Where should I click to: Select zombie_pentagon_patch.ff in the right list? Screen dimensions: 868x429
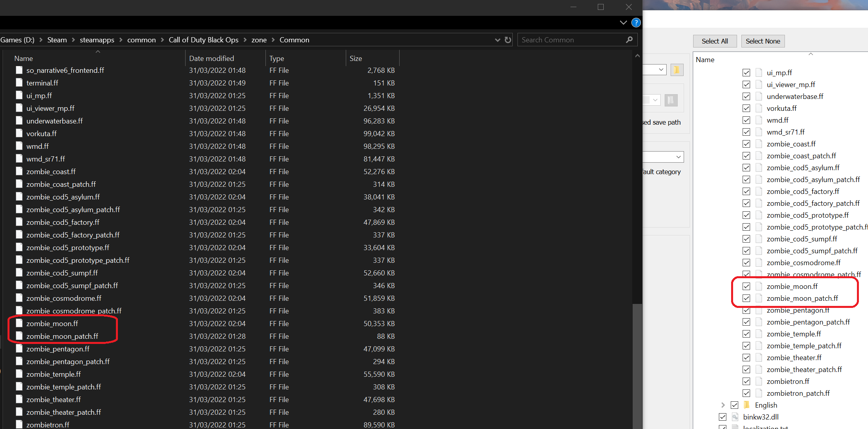[x=808, y=322]
